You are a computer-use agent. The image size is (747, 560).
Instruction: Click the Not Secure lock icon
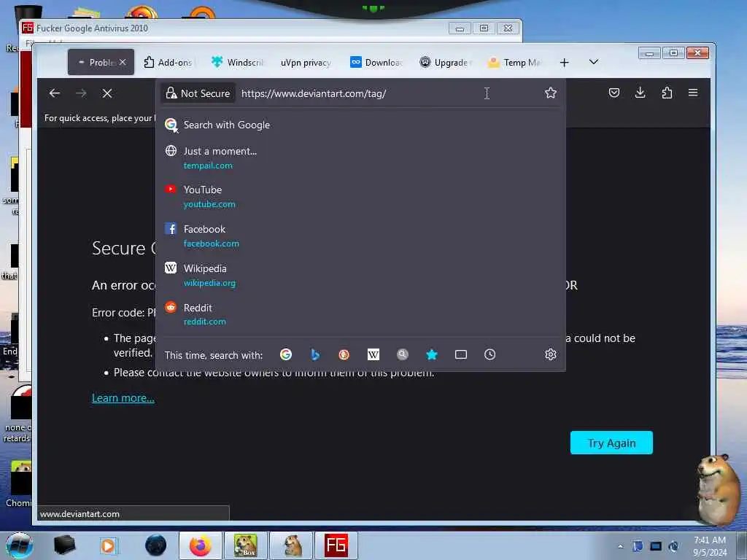(198, 93)
